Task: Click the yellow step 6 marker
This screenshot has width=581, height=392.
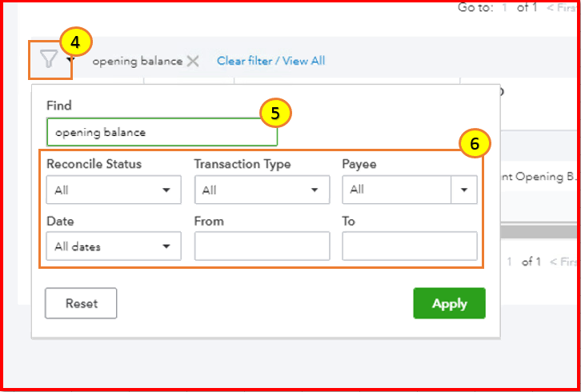Action: 474,145
